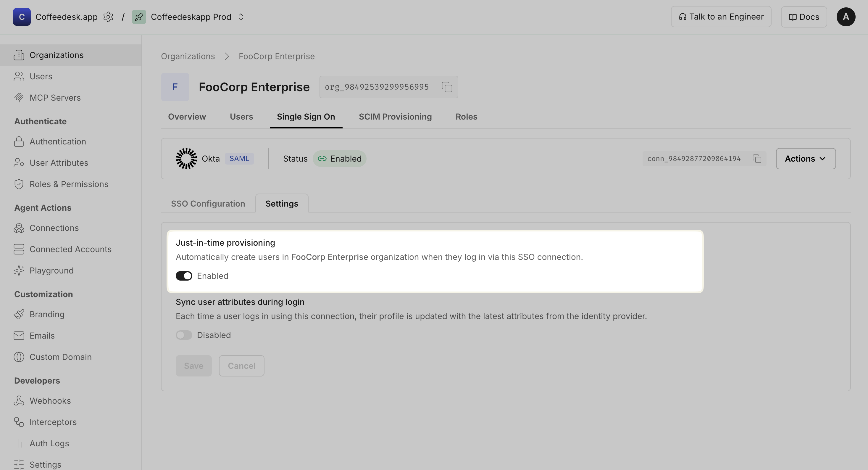Switch to the SCIM Provisioning tab

(395, 117)
